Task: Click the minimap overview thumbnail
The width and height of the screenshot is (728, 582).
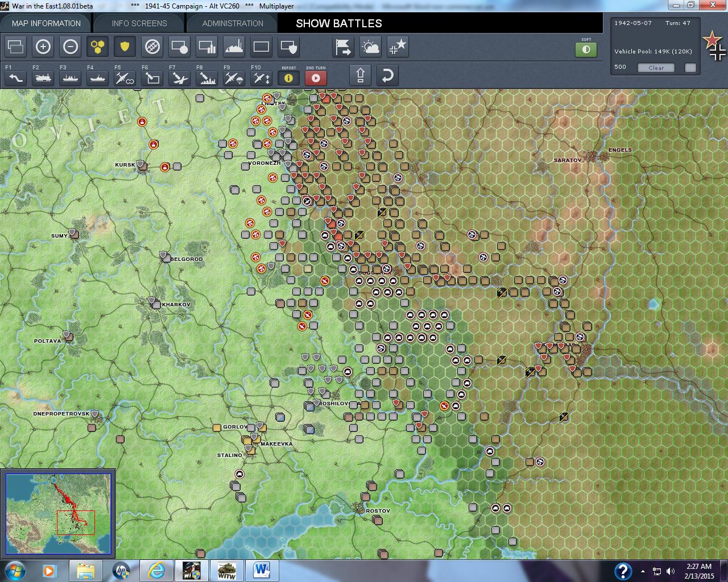Action: (59, 513)
